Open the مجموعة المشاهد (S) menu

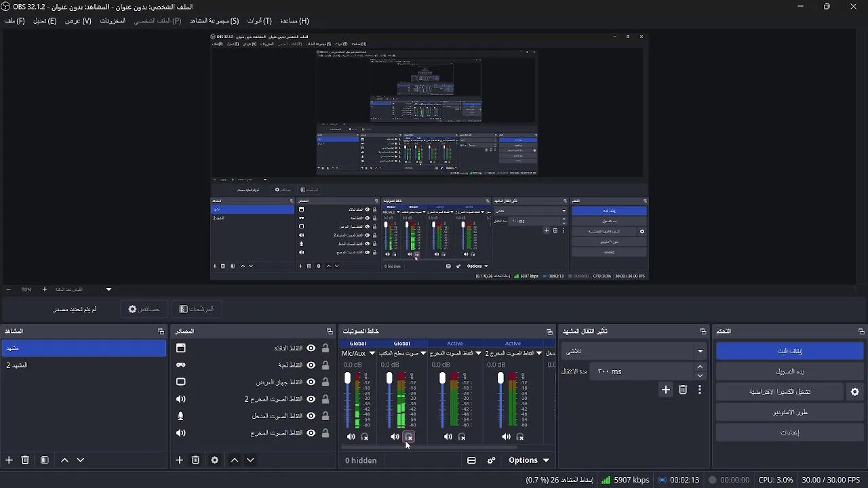click(x=214, y=21)
